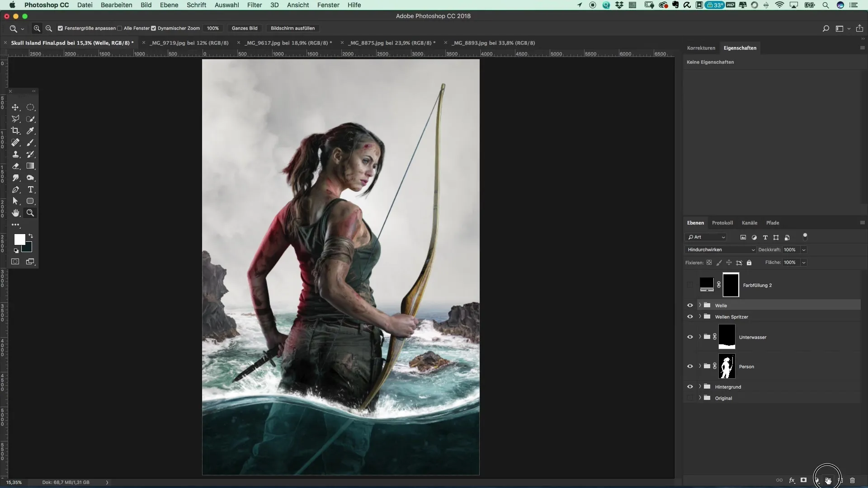Image resolution: width=868 pixels, height=488 pixels.
Task: Hide the Hintergrund group
Action: pyautogui.click(x=690, y=387)
